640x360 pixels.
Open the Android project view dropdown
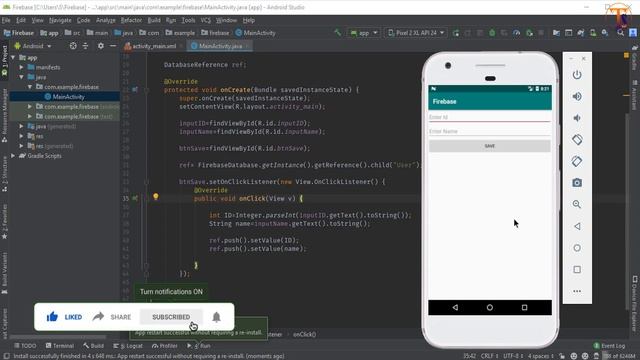(33, 46)
